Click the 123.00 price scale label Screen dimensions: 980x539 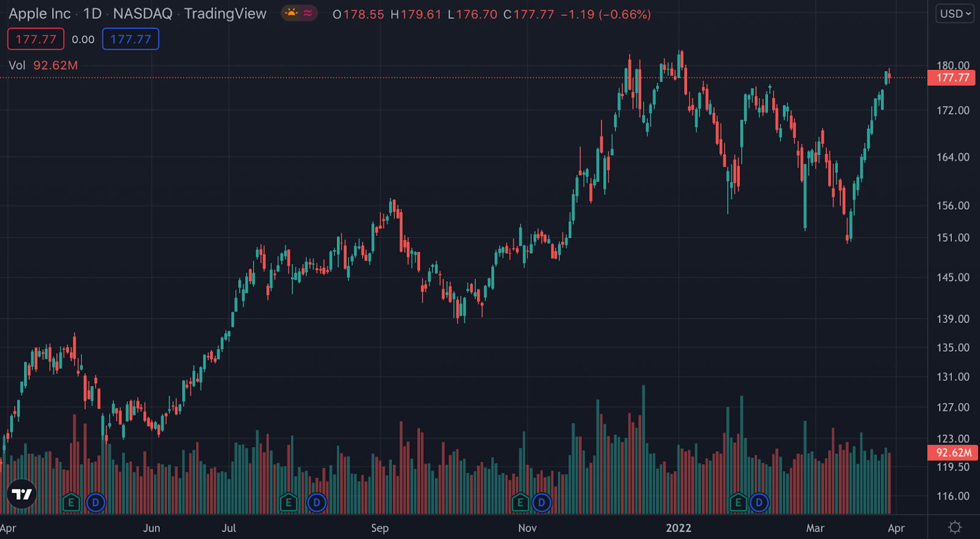click(x=953, y=439)
